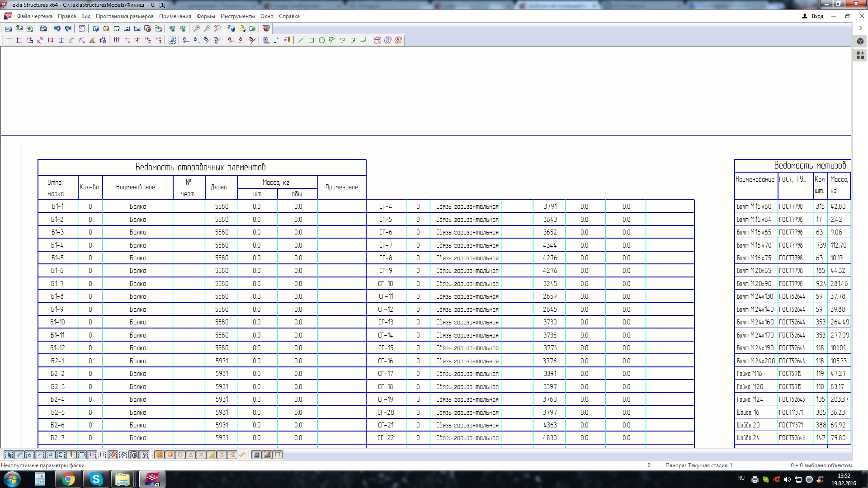868x488 pixels.
Task: Toggle the select-all arrow switch in bottom toolbar
Action: 9,455
